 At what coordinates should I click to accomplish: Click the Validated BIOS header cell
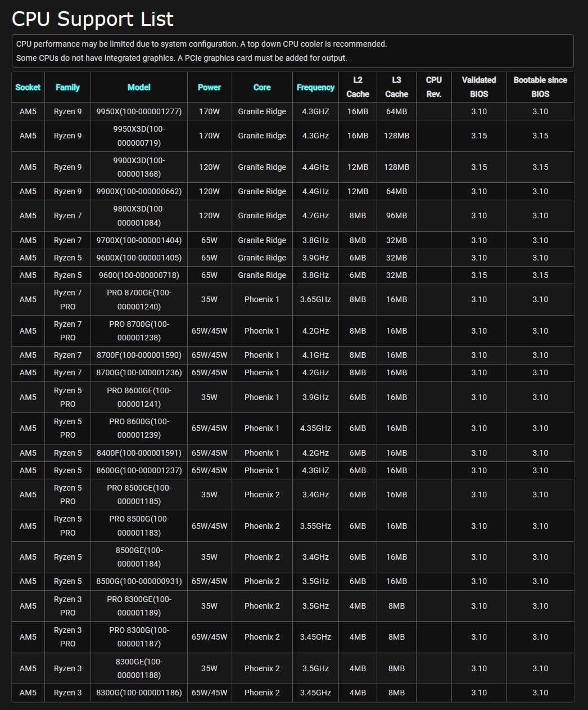[x=479, y=87]
